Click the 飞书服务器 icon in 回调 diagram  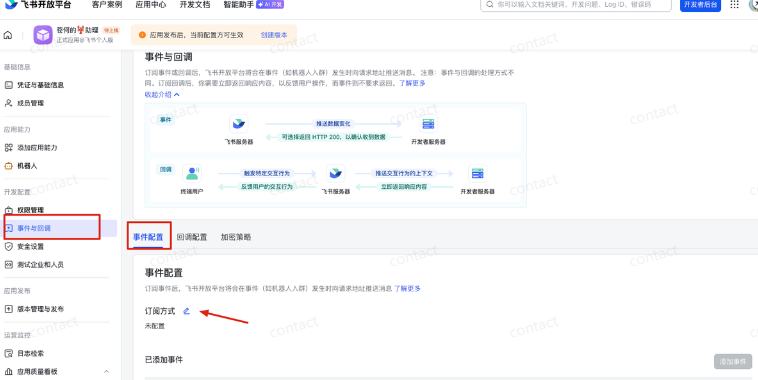point(335,174)
